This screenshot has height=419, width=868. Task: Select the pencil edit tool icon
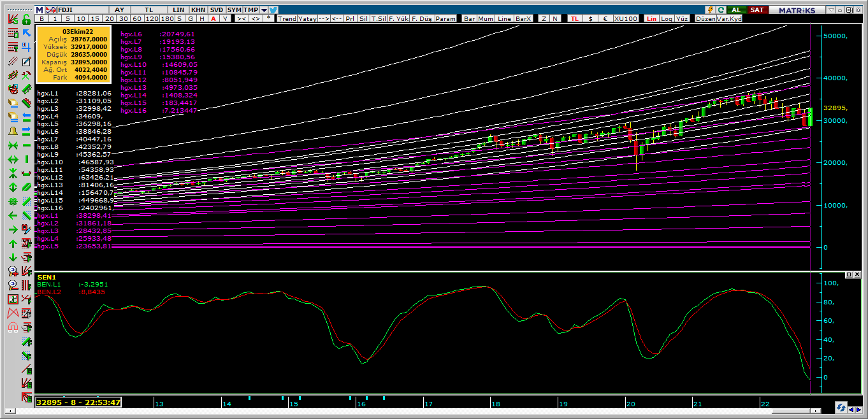pos(27,62)
